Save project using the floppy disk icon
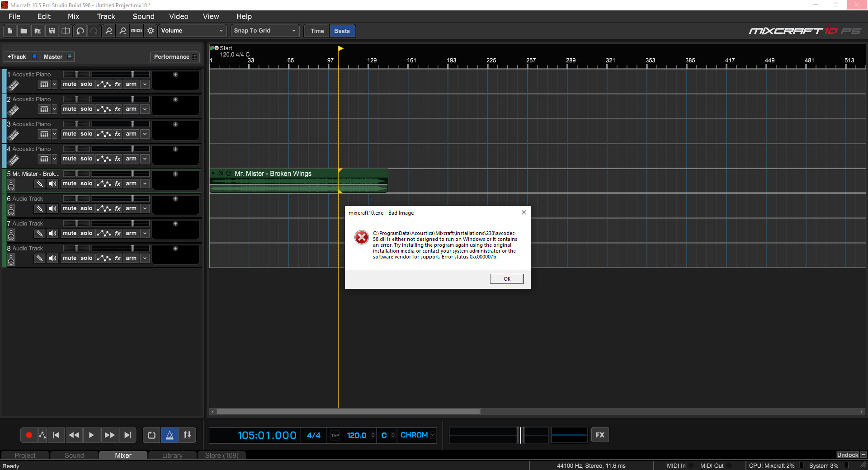Screen dimensions: 868x470 pos(52,31)
